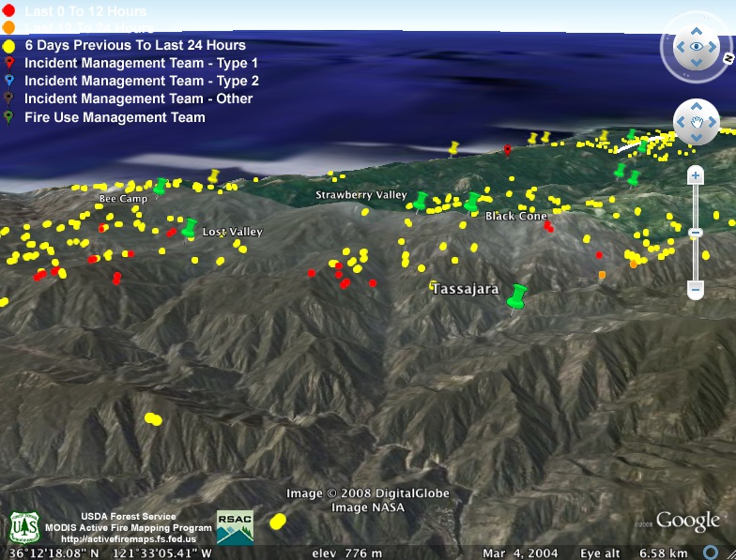Click the red pushpin on the coastal ridge
The height and width of the screenshot is (560, 736).
508,150
